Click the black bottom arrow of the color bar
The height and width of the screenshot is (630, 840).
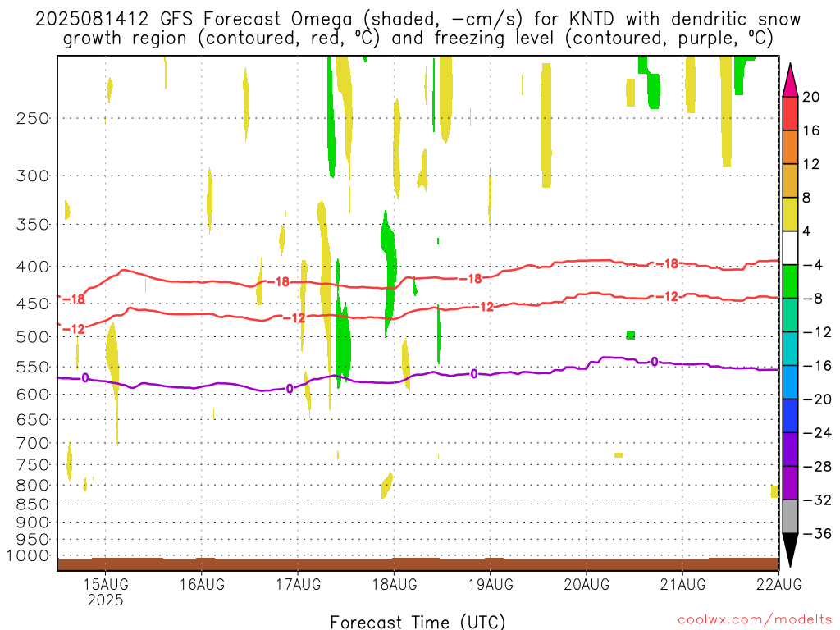click(790, 550)
